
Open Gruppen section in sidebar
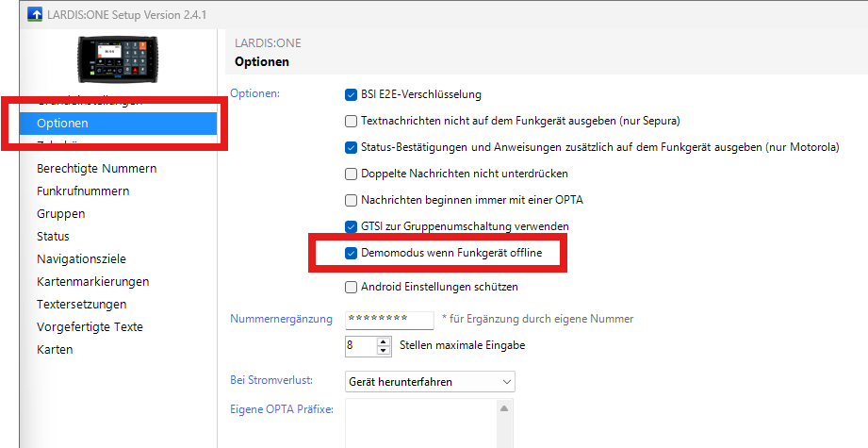[x=61, y=214]
